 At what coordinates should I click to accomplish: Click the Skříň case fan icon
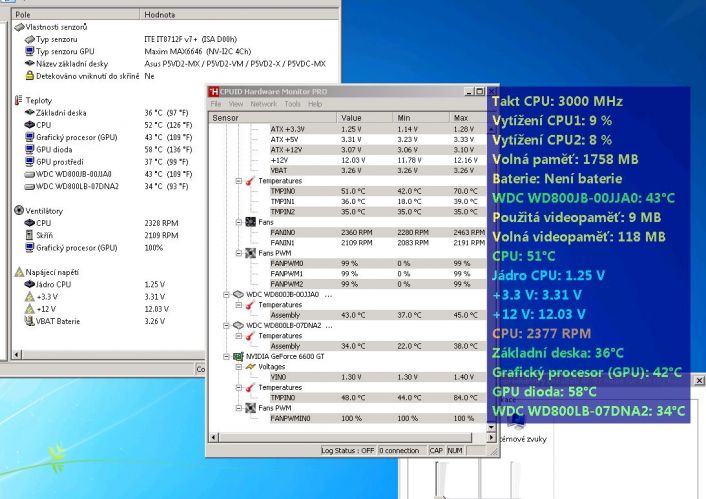(30, 235)
